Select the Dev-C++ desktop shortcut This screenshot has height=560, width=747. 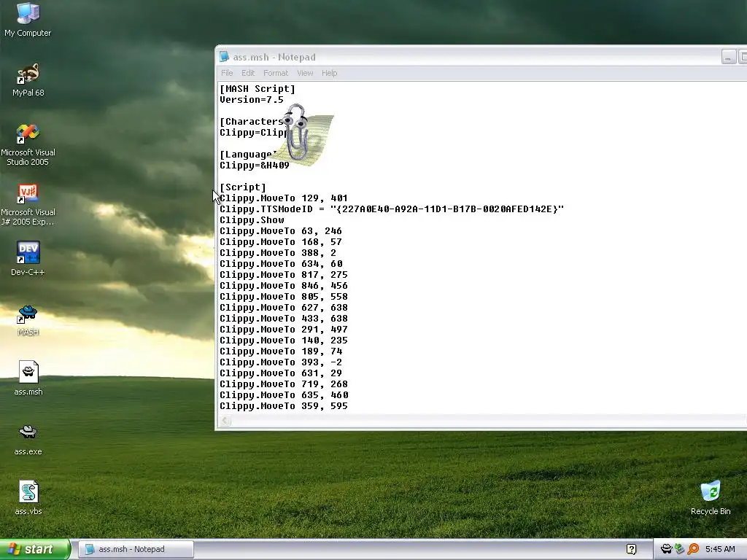click(x=28, y=259)
